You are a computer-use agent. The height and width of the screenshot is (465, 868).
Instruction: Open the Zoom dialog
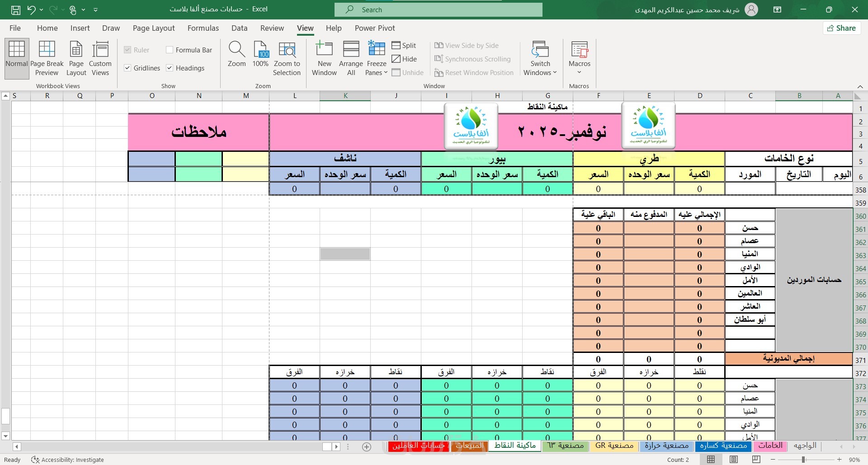(x=236, y=54)
